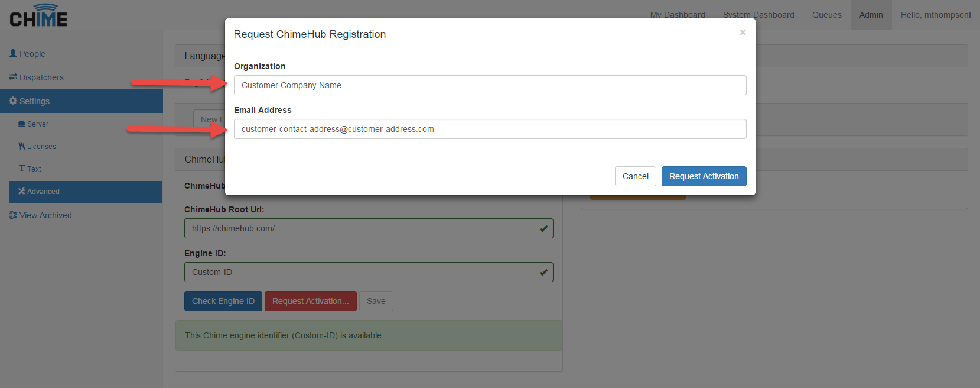Viewport: 980px width, 388px height.
Task: Click Hello, mthompson! user menu
Action: (x=936, y=15)
